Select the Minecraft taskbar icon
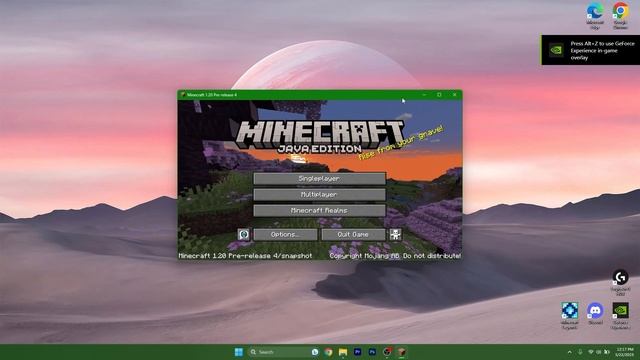The height and width of the screenshot is (360, 640). tap(402, 352)
